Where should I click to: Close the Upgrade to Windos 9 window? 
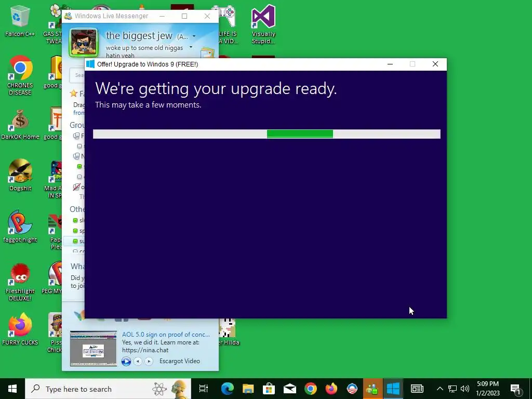click(x=435, y=64)
